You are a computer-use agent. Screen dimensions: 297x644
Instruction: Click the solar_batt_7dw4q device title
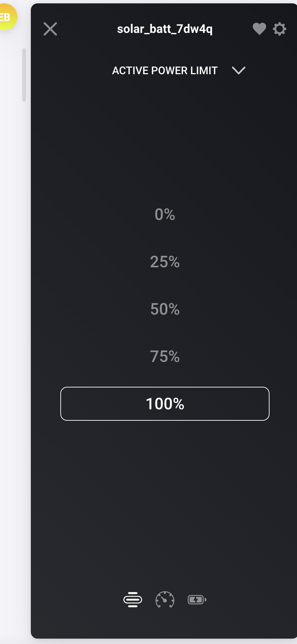pos(165,29)
